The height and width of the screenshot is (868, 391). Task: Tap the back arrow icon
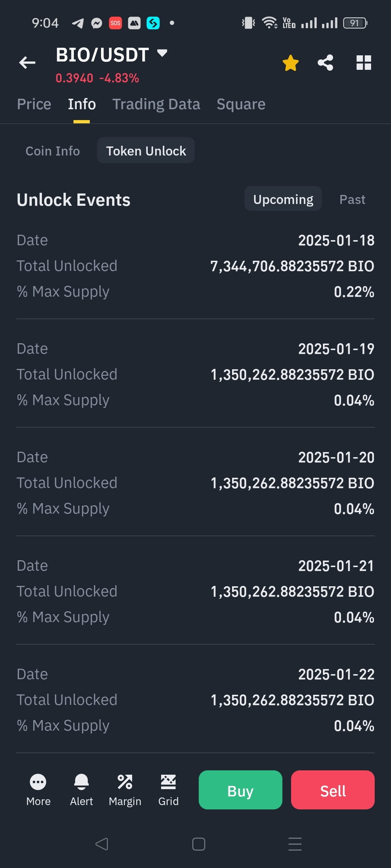27,63
